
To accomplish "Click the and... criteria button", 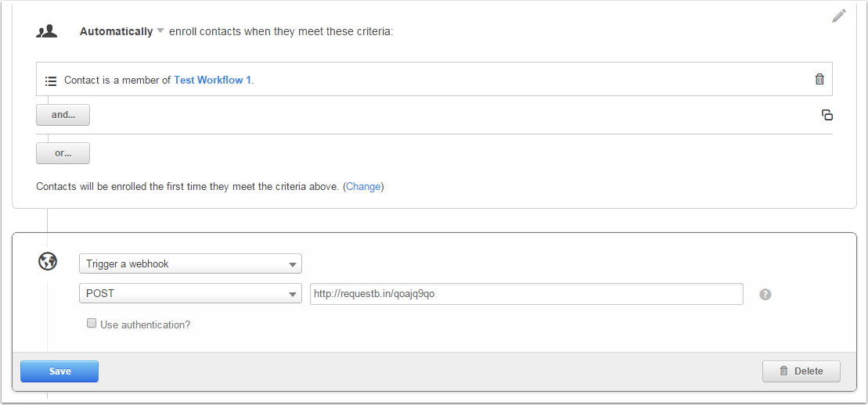I will (x=63, y=115).
